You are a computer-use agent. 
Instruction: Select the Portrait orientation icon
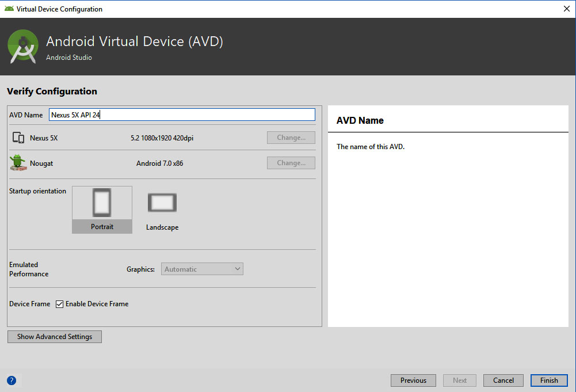pos(102,203)
